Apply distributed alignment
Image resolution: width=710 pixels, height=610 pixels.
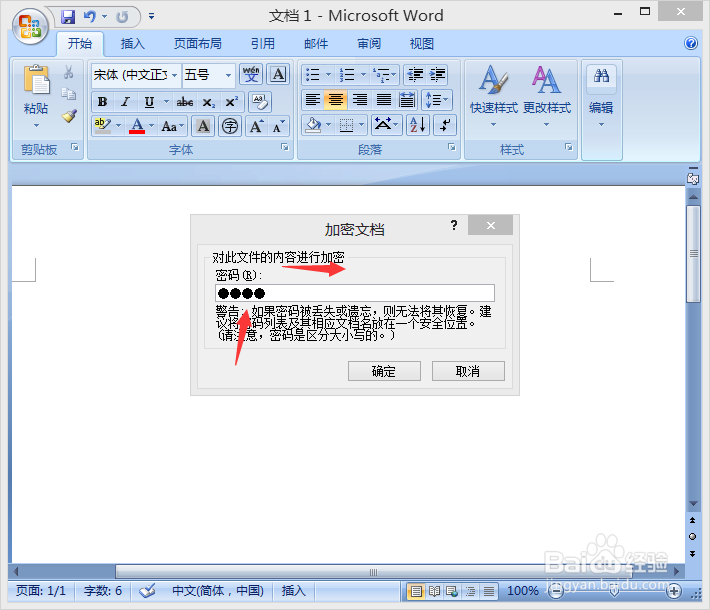(x=407, y=99)
